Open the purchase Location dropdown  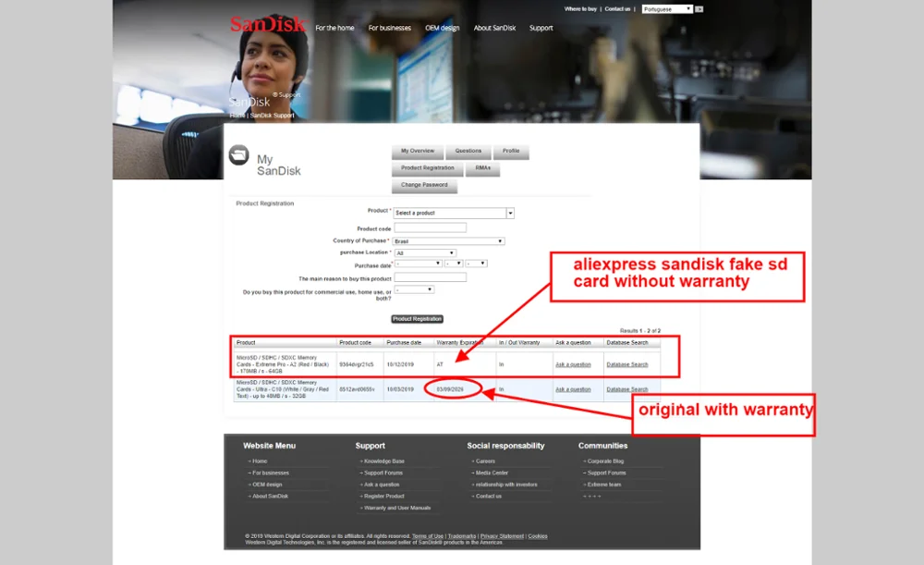[x=425, y=253]
